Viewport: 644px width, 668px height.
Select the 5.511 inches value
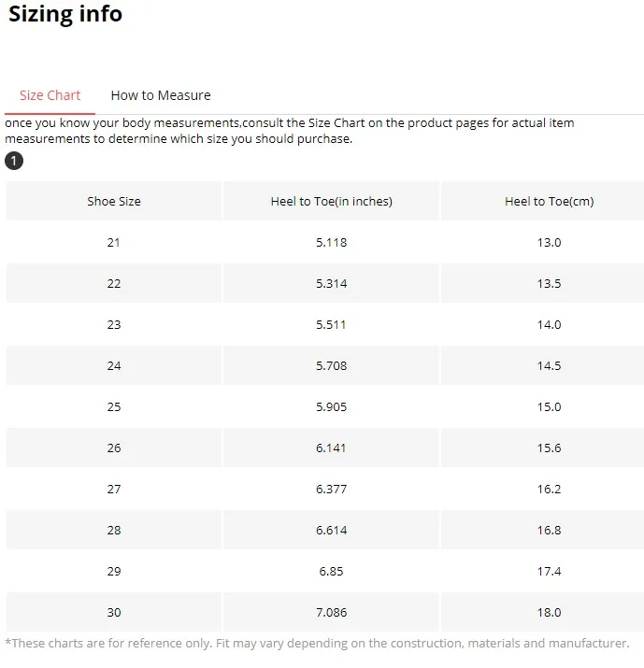pos(332,324)
